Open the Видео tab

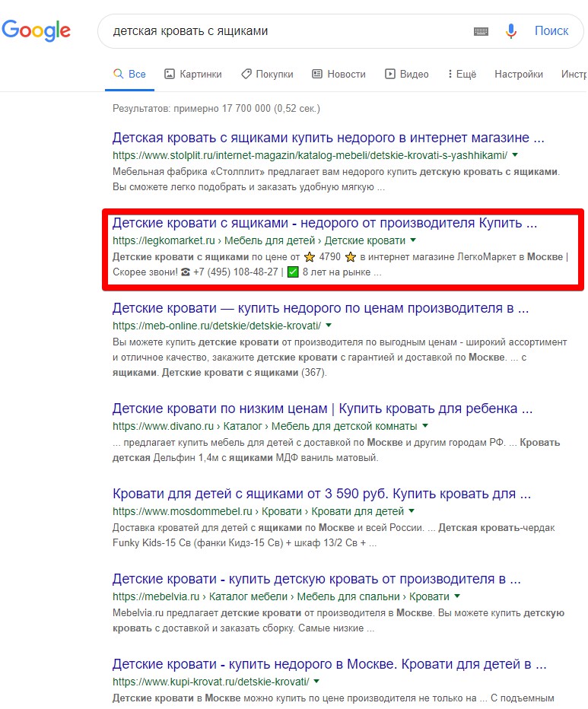(x=407, y=74)
